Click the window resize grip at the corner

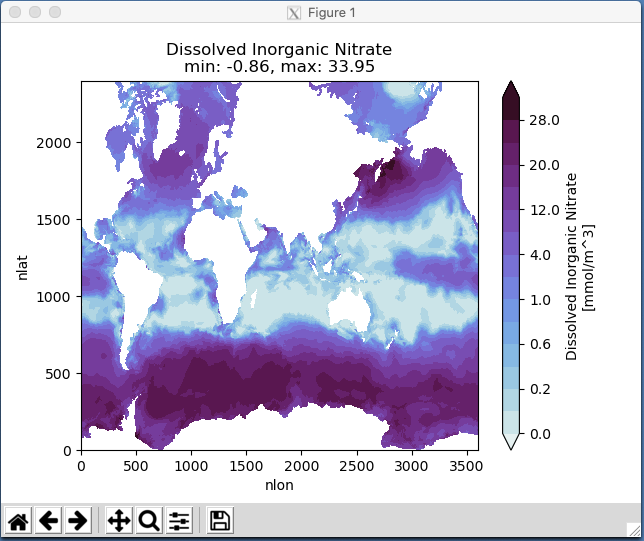[x=634, y=529]
